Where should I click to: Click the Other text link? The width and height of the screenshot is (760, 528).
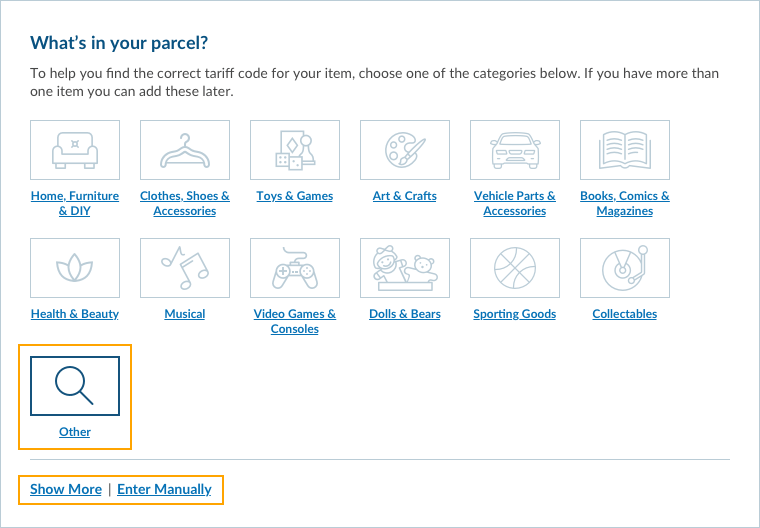[x=75, y=432]
